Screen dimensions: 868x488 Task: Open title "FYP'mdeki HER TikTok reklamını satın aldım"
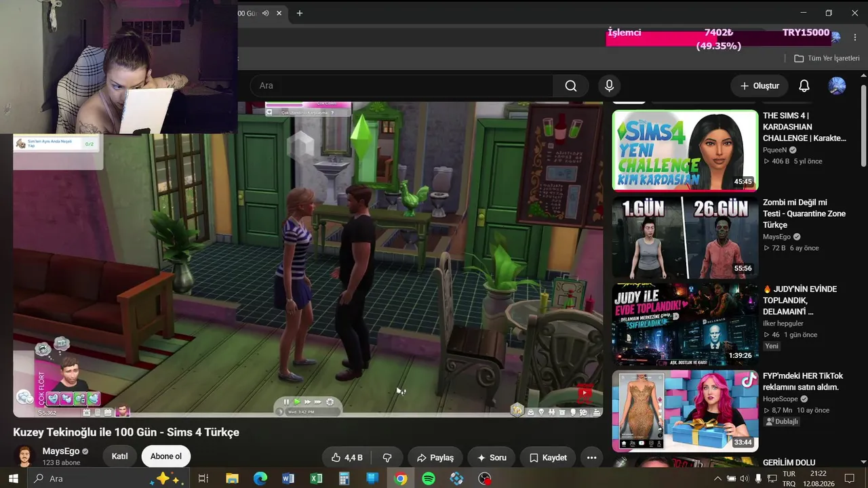pos(804,382)
